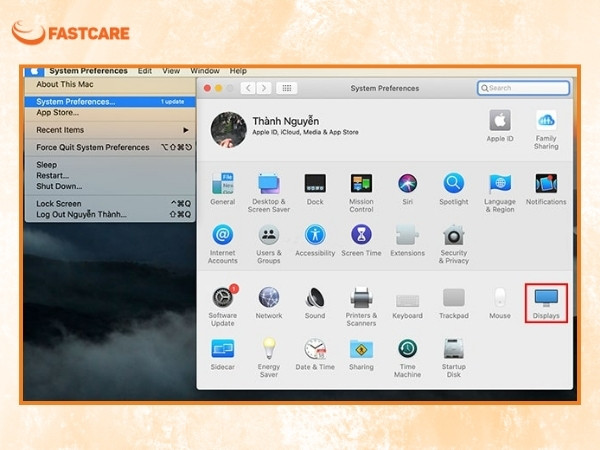Screen dimensions: 600x450
Task: Choose Lock Screen from Apple menu
Action: (x=110, y=204)
